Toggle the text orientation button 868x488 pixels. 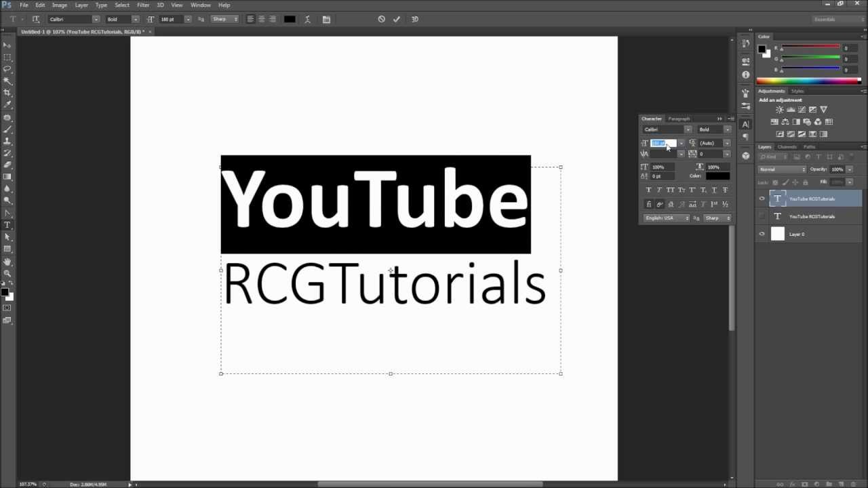click(x=36, y=19)
